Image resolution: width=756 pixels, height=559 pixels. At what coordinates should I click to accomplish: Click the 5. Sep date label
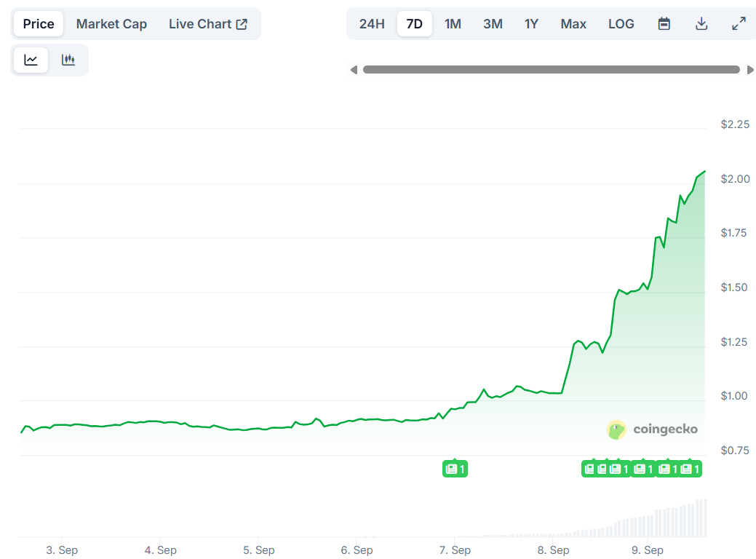(x=258, y=550)
